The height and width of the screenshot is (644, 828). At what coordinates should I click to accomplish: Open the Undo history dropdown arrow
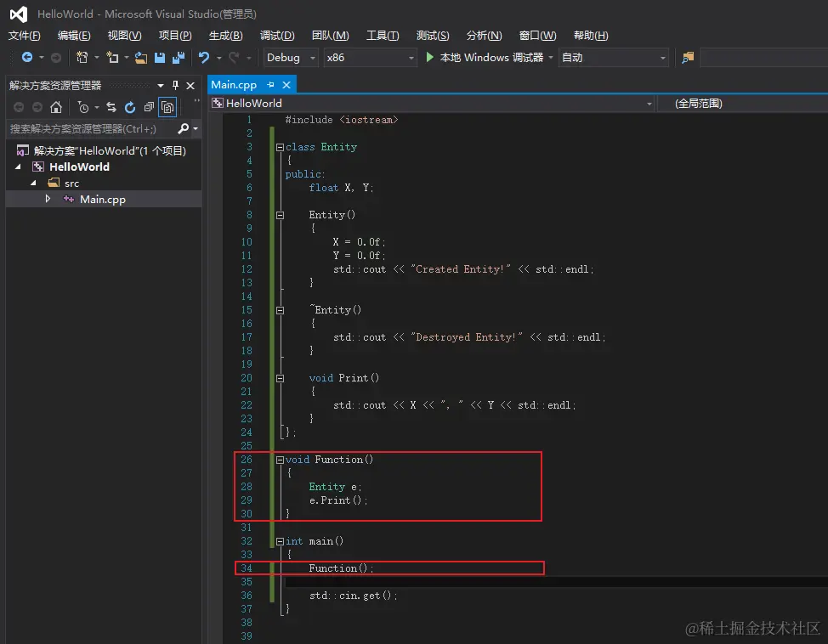(x=218, y=58)
